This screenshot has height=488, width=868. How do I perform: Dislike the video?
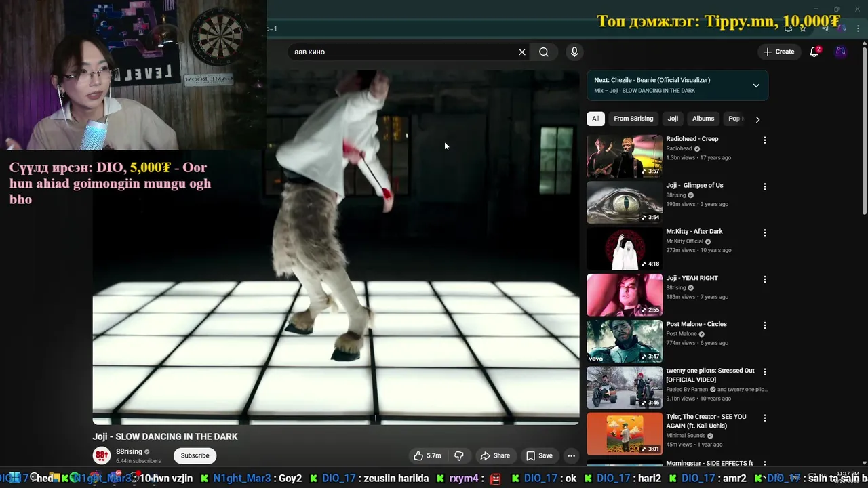(x=459, y=455)
